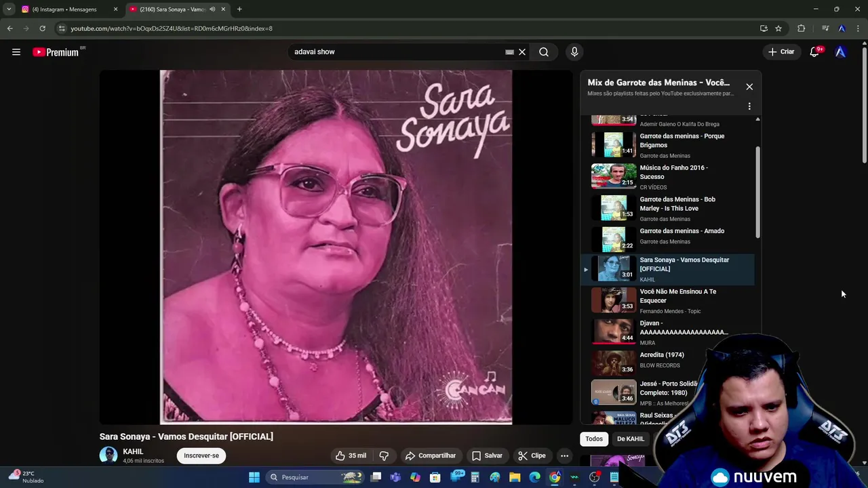This screenshot has width=868, height=488.
Task: Select the De KAHIL filter chip
Action: (x=631, y=439)
